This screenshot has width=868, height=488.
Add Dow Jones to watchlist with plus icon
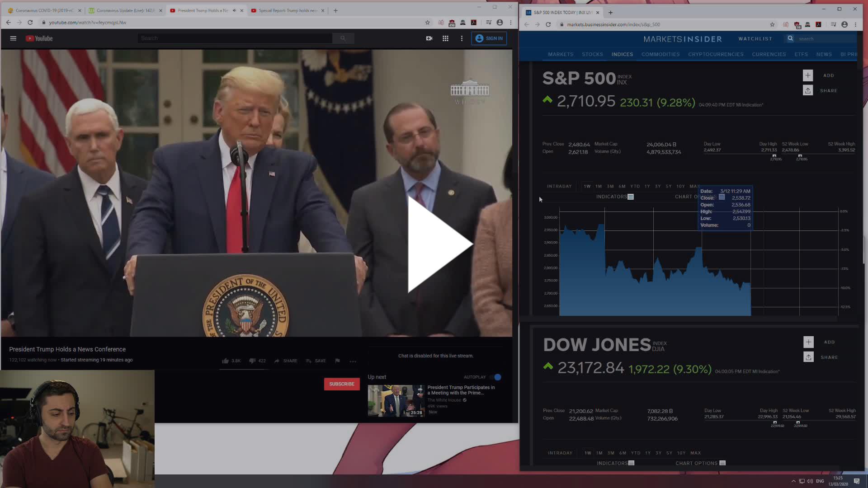coord(808,342)
